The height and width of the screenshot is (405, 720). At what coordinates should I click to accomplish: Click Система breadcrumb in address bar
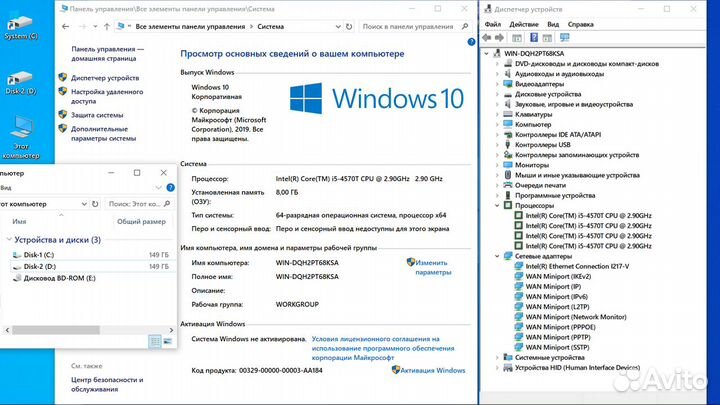[270, 27]
